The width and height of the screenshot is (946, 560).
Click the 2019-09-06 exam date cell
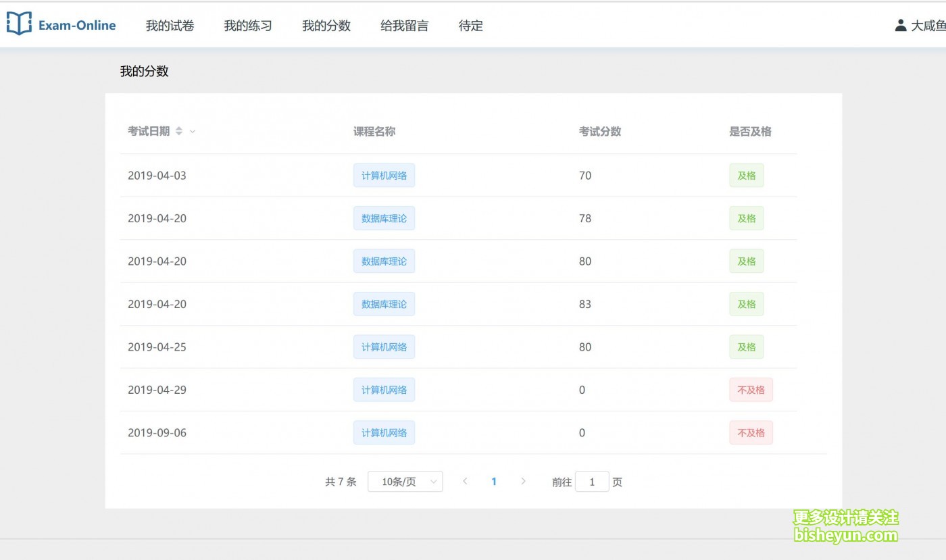click(x=157, y=433)
